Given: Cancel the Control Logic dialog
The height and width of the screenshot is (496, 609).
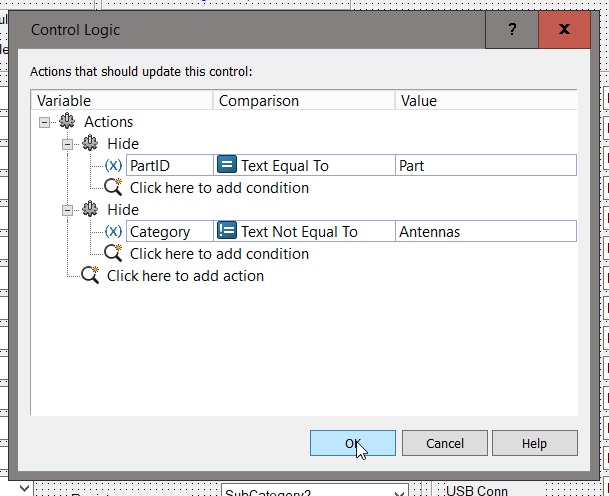Looking at the screenshot, I should [x=445, y=443].
